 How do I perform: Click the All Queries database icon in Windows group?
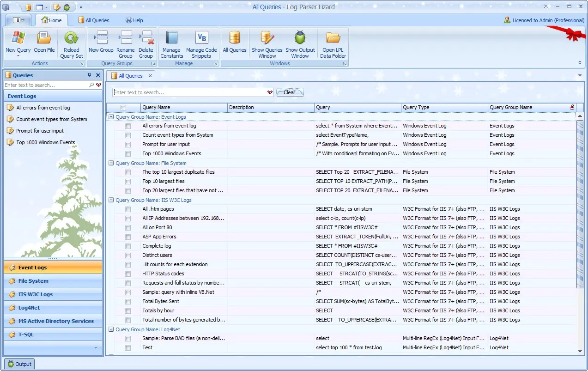pyautogui.click(x=235, y=38)
